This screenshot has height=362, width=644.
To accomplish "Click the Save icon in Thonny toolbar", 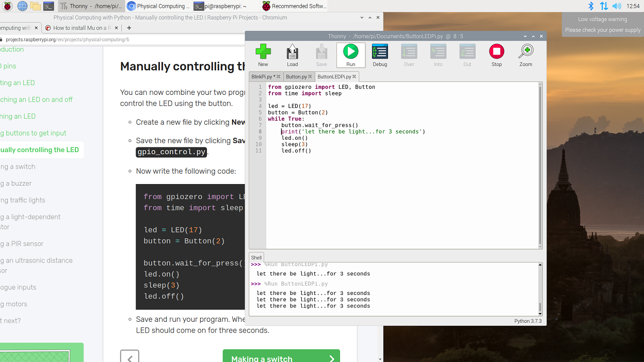I will click(x=321, y=55).
